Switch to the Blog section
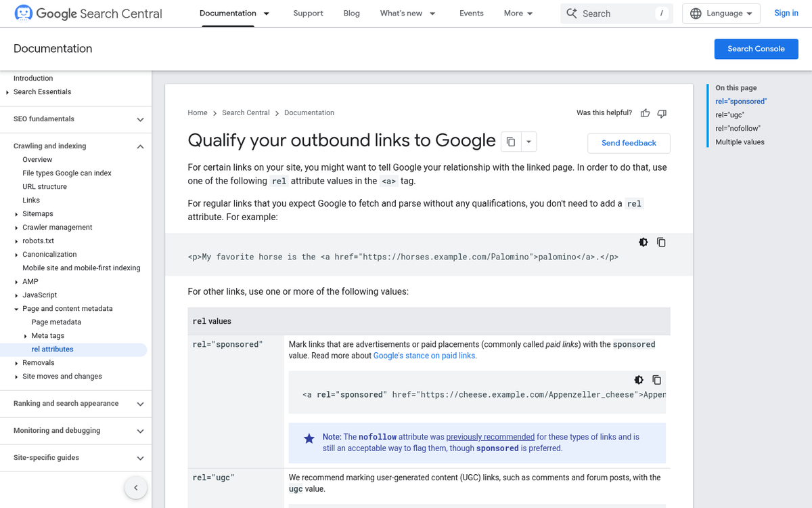Screen dimensions: 812x508 351,13
